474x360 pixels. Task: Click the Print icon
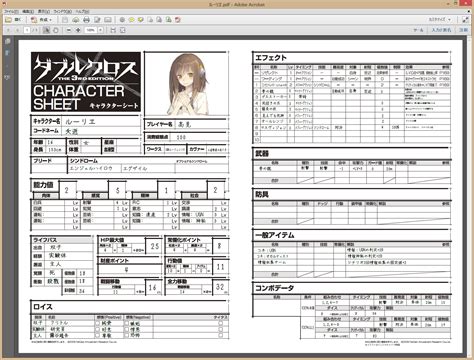[x=86, y=20]
